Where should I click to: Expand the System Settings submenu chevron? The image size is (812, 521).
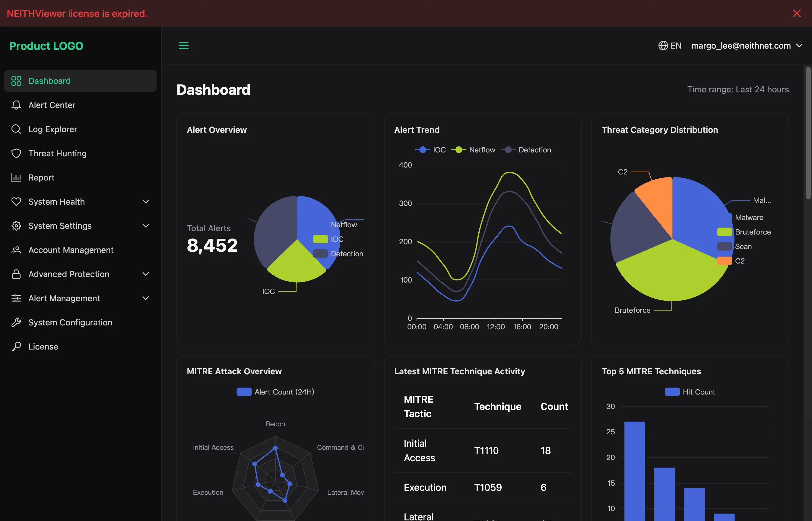(146, 226)
